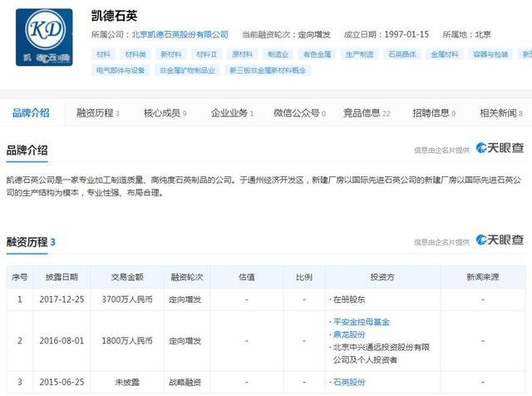532x396 pixels.
Task: Click the 交易金额 column header
Action: 127,277
